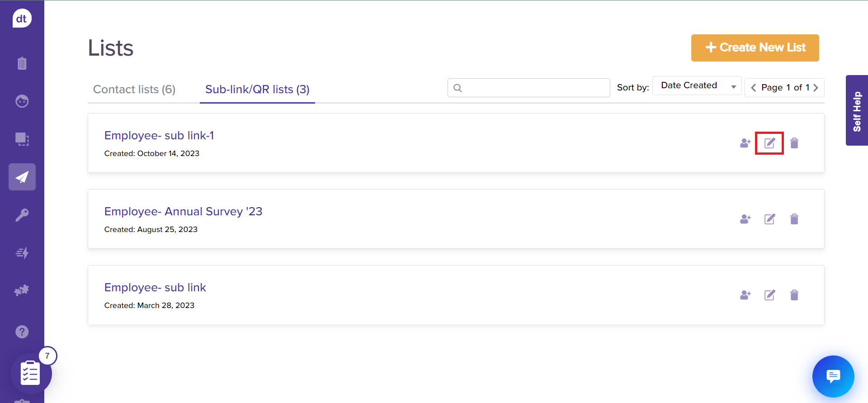This screenshot has height=403, width=868.
Task: Open the checklist widget with badge 7
Action: tap(31, 373)
